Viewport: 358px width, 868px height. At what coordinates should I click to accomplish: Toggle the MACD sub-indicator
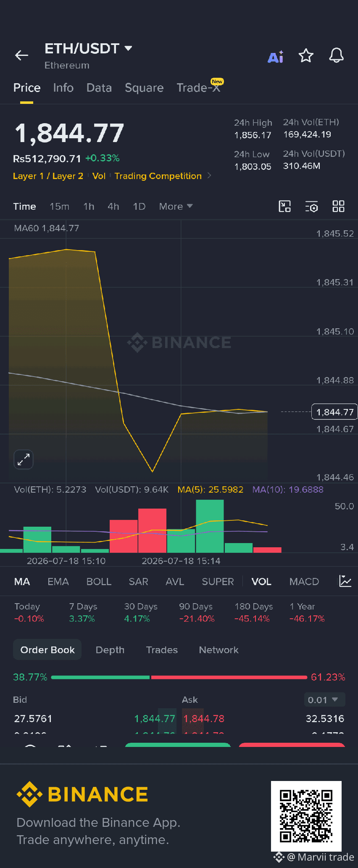point(304,581)
